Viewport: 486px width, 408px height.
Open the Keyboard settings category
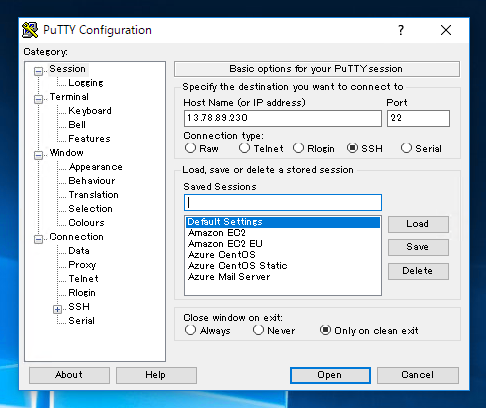(90, 111)
